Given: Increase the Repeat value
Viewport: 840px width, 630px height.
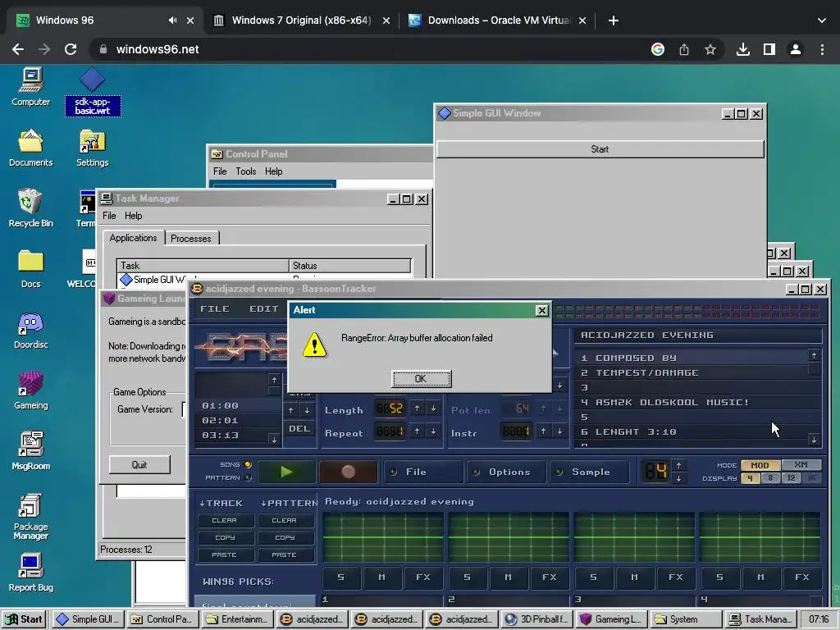Looking at the screenshot, I should pyautogui.click(x=417, y=431).
